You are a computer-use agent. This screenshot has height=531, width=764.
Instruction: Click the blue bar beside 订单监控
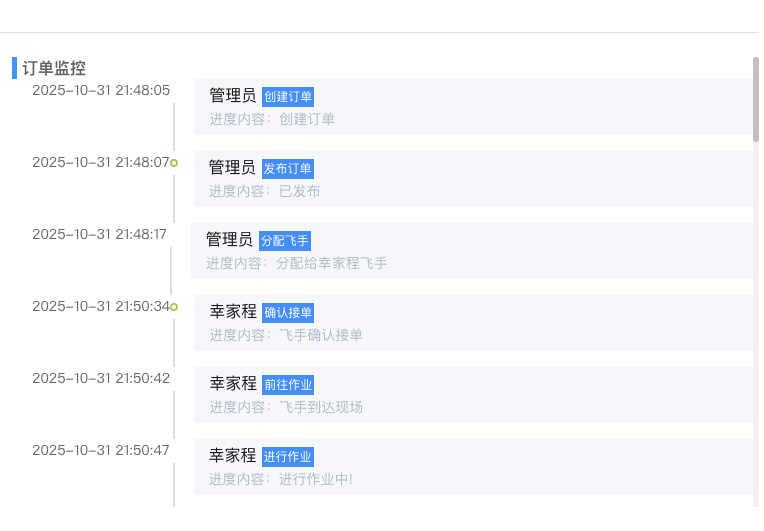pyautogui.click(x=14, y=68)
